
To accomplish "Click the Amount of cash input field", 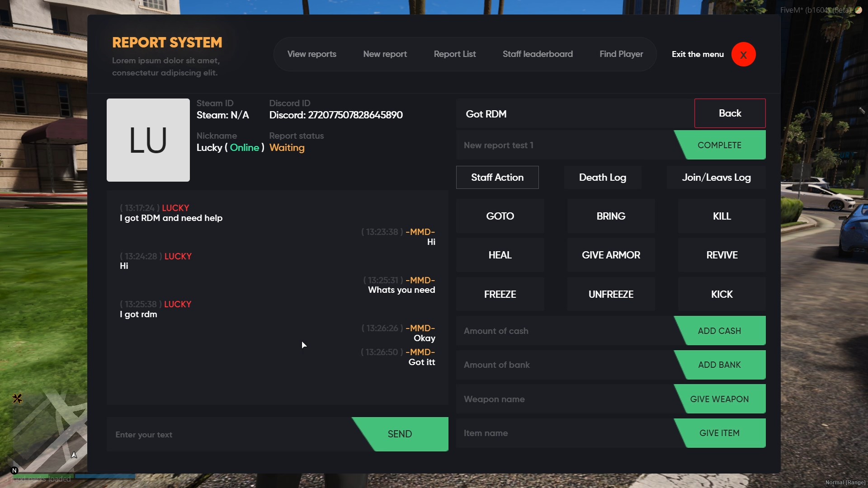I will pos(542,330).
